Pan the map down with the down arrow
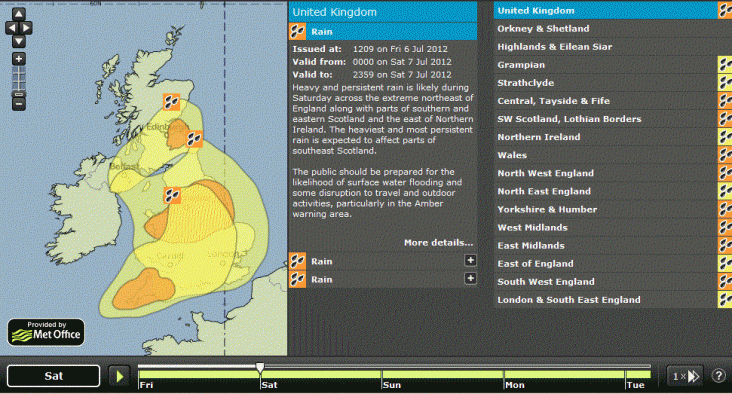This screenshot has width=732, height=394. 19,42
